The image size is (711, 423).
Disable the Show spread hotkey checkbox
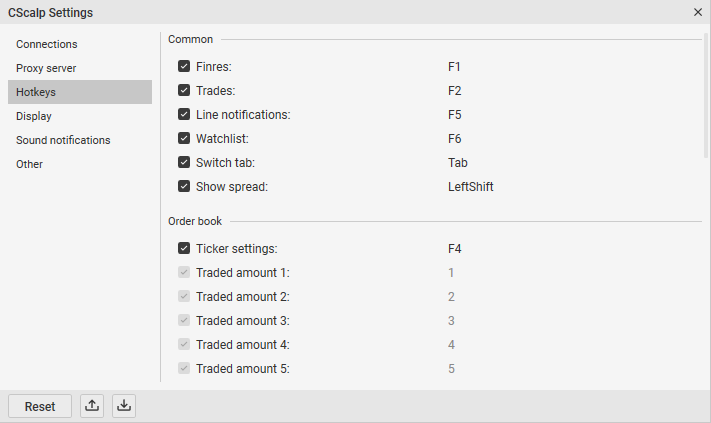(x=184, y=187)
